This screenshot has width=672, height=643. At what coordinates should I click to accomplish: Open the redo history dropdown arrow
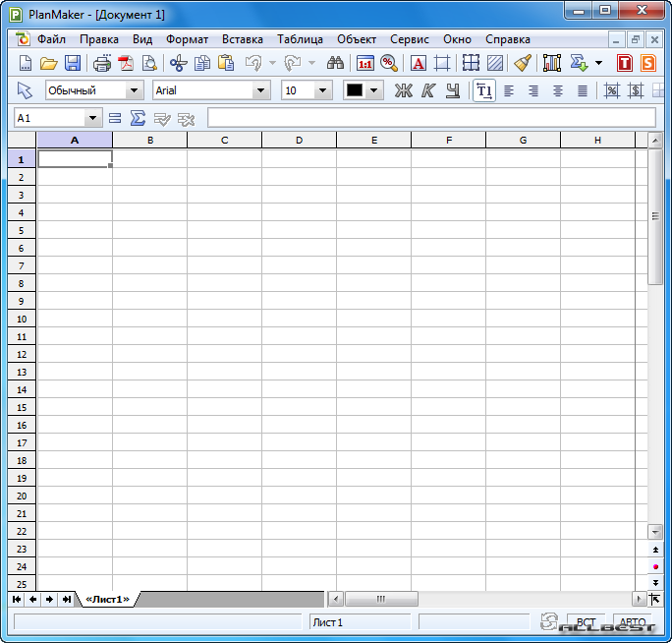tap(312, 64)
